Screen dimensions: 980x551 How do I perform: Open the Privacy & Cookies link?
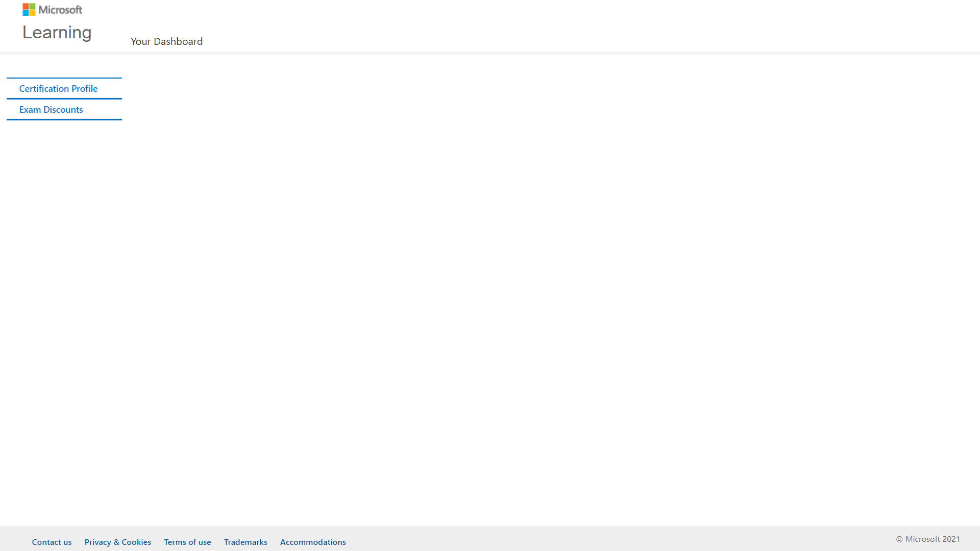(x=117, y=542)
